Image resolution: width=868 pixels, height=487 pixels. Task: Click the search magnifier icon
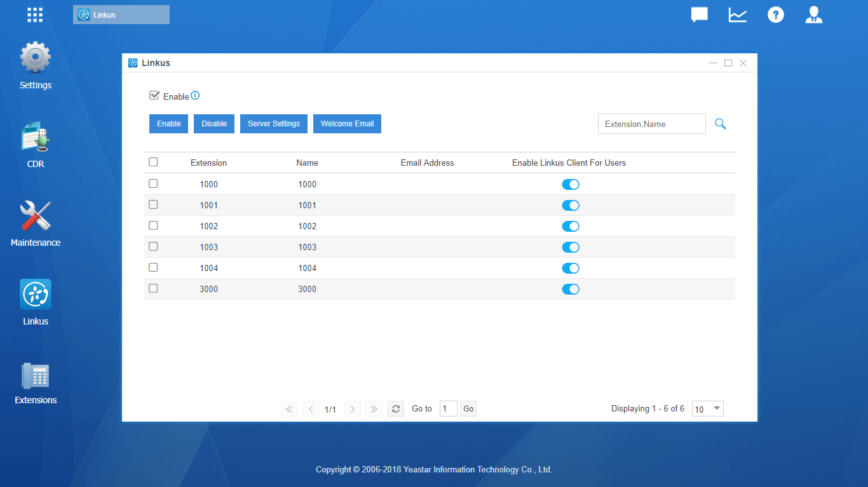click(721, 124)
